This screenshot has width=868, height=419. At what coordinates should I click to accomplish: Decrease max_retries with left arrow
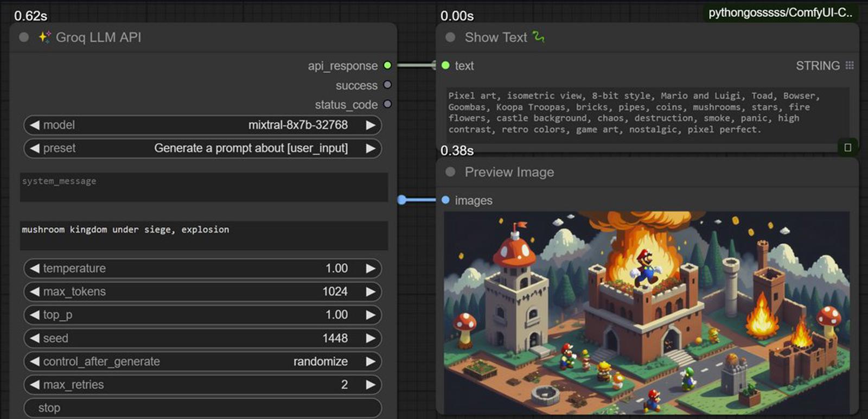[x=35, y=385]
